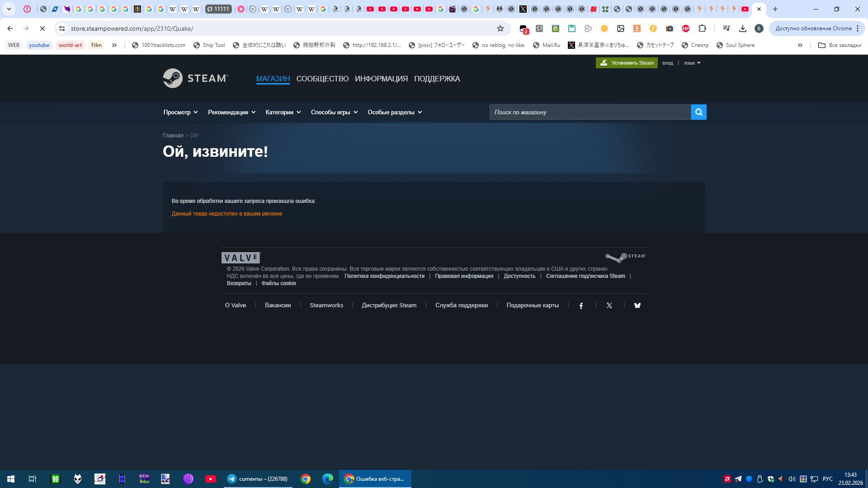Open the Возвраты footer link

click(239, 283)
